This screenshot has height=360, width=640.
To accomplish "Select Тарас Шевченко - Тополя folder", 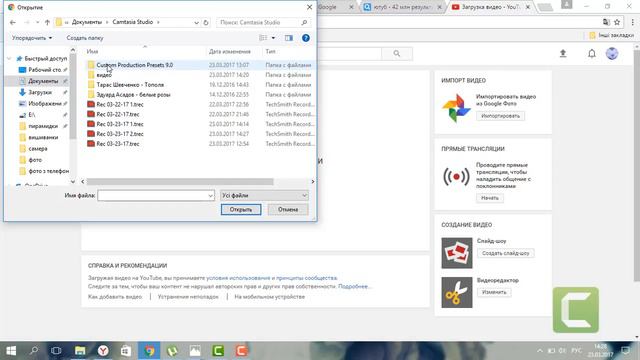I will [130, 85].
